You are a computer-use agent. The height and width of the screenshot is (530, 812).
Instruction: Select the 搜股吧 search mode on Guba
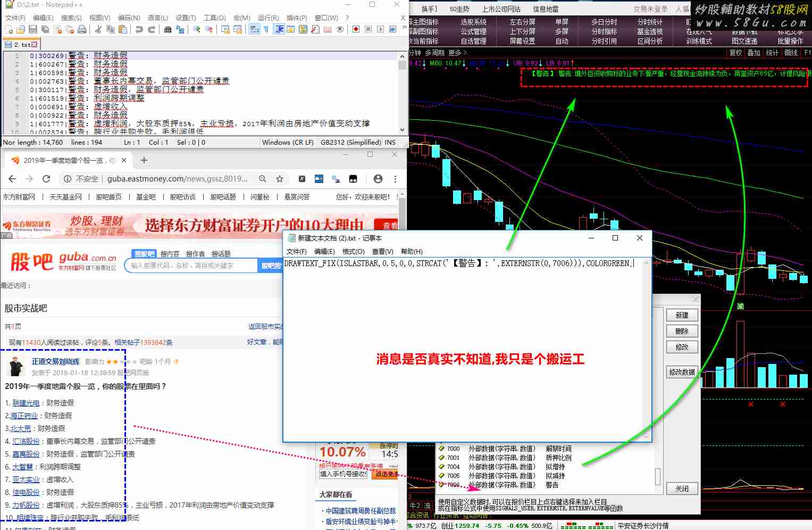pos(144,254)
